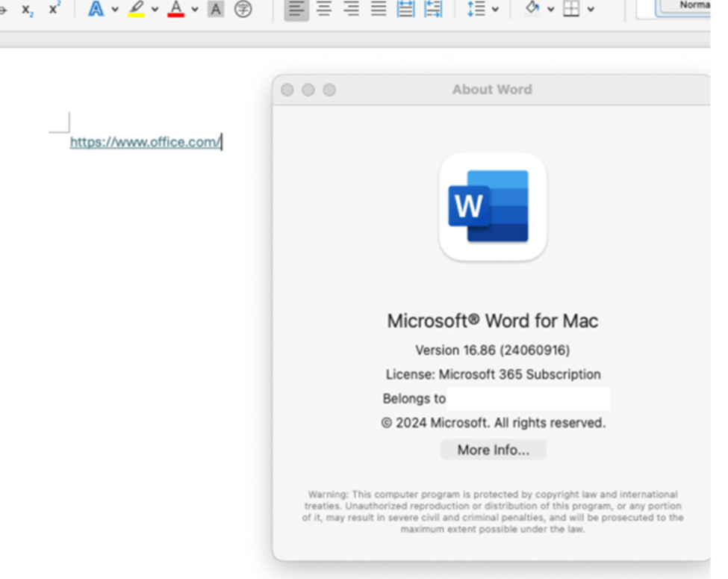This screenshot has width=728, height=579.
Task: Expand borders dropdown arrow
Action: [x=591, y=9]
